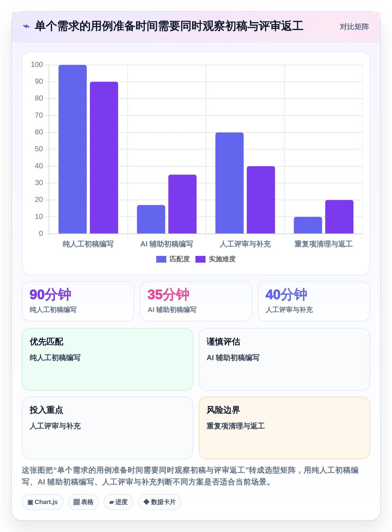Click the Chart.js tag chip

click(43, 502)
